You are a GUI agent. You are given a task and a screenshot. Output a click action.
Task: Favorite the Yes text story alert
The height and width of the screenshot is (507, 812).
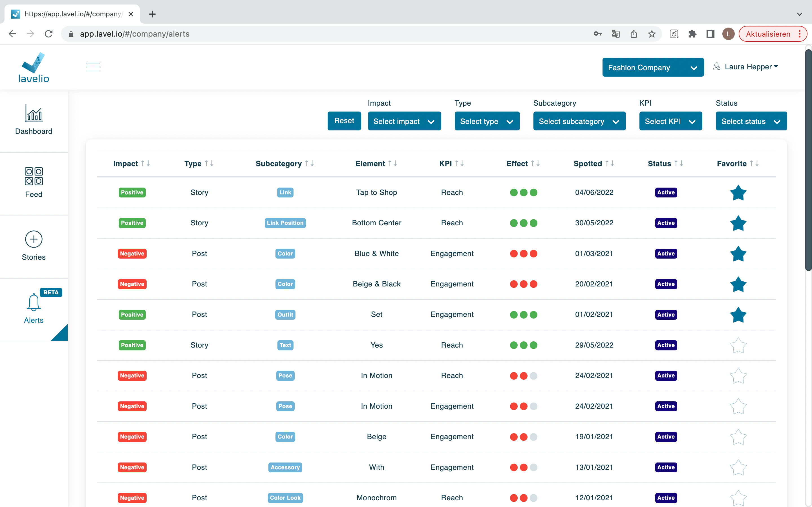click(x=738, y=345)
